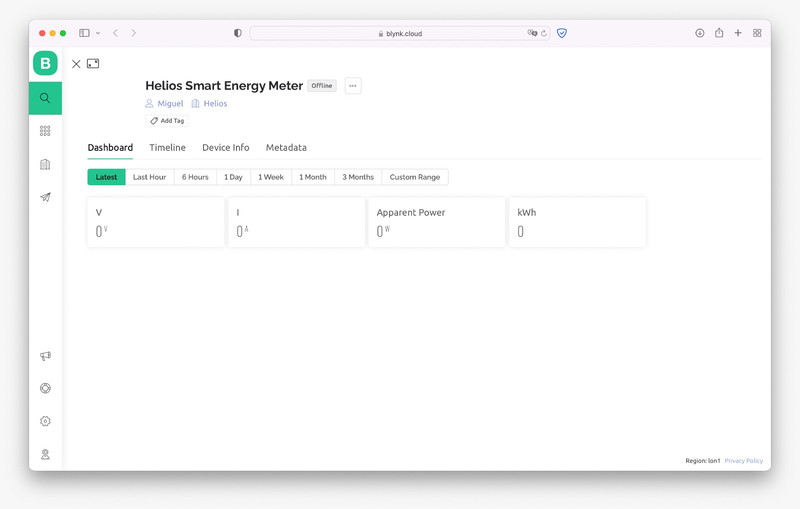Viewport: 800px width, 509px height.
Task: Click the Add Tag button
Action: click(x=167, y=121)
